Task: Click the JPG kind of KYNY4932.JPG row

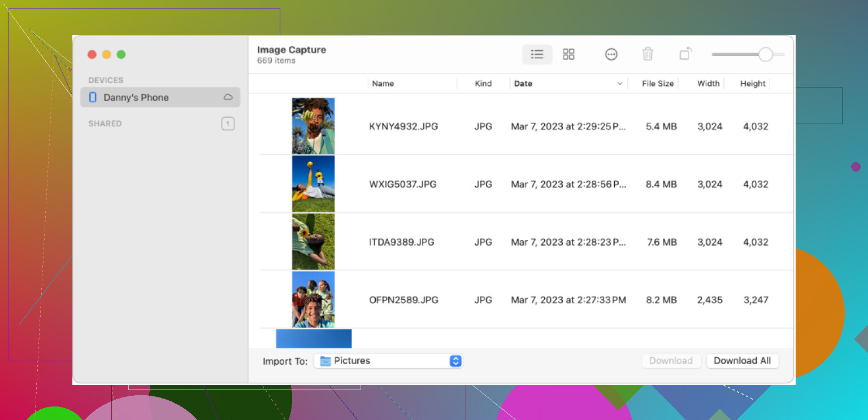Action: coord(483,126)
